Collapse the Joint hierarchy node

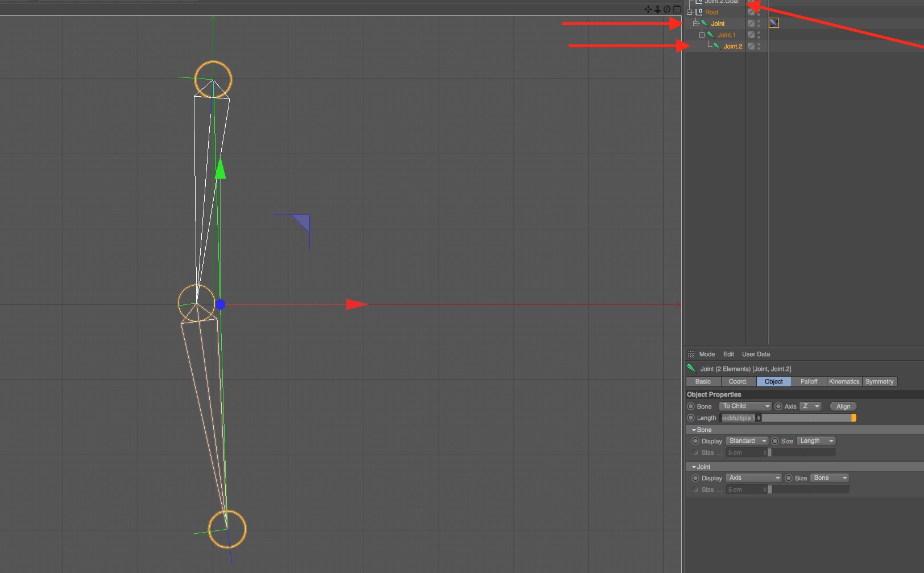click(695, 23)
